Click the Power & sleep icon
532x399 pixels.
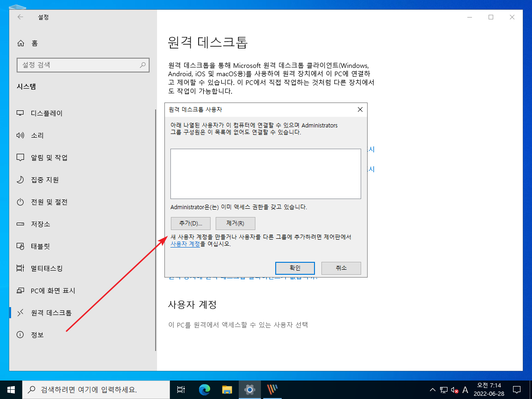pos(20,202)
